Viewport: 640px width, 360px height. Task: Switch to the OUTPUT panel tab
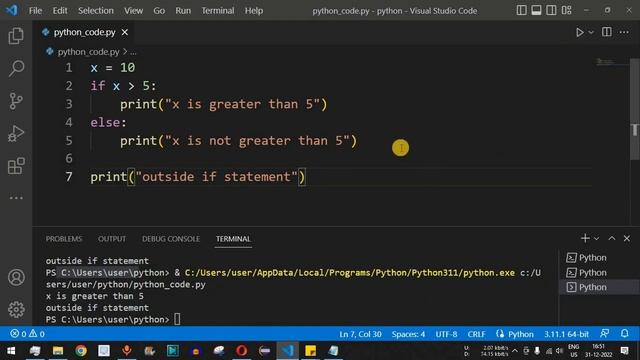112,239
